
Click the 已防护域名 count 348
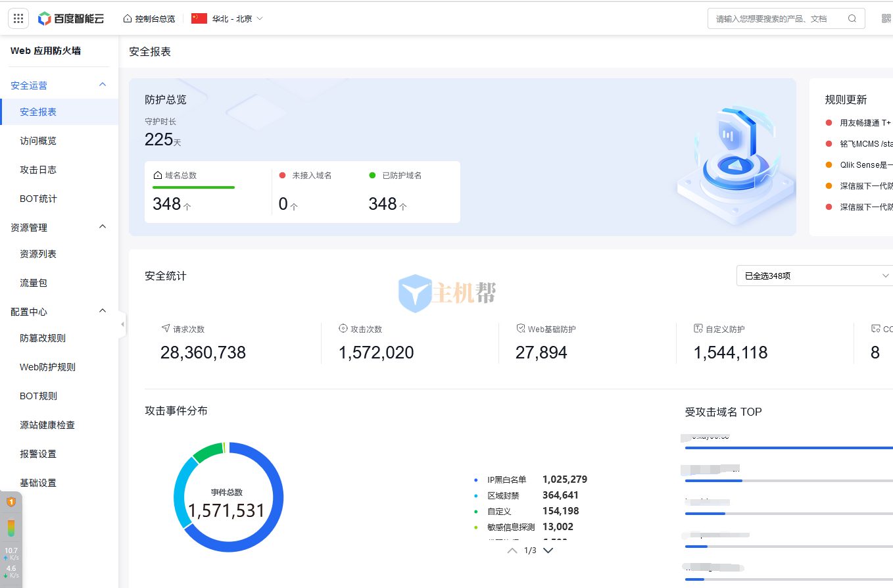pos(383,204)
